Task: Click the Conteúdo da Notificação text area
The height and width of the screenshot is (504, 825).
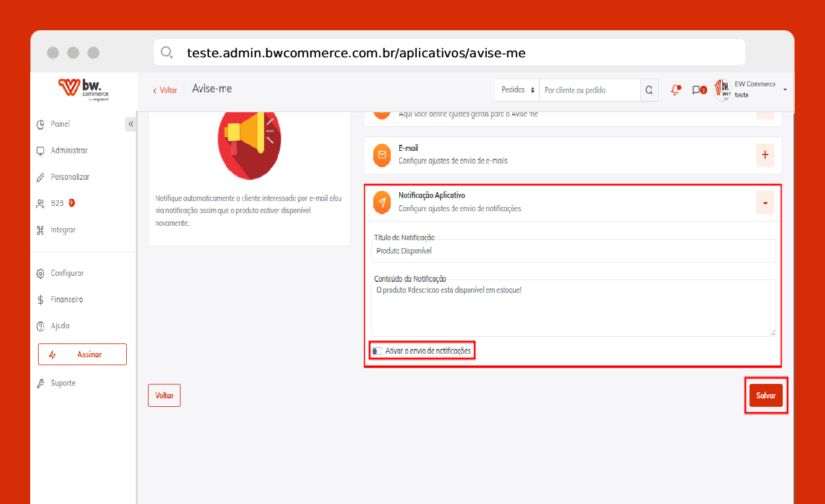Action: coord(573,308)
